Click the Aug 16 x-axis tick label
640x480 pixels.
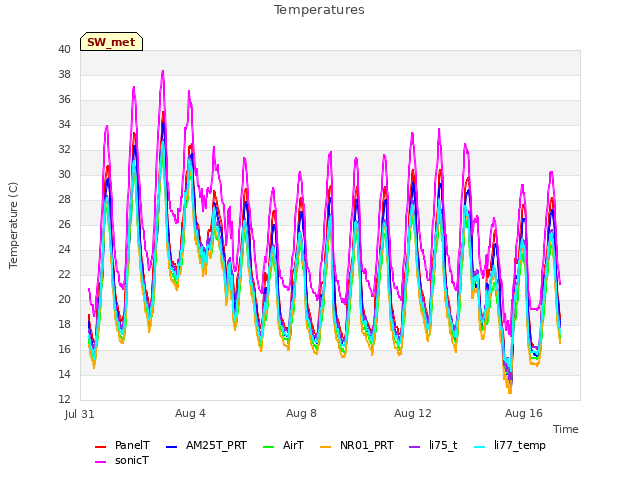[x=524, y=413]
